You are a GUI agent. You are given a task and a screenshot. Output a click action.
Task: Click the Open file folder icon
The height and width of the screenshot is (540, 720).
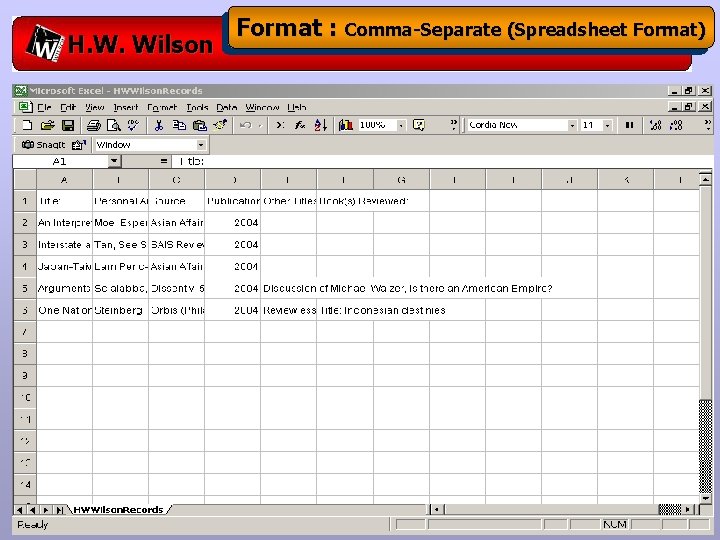(x=48, y=125)
